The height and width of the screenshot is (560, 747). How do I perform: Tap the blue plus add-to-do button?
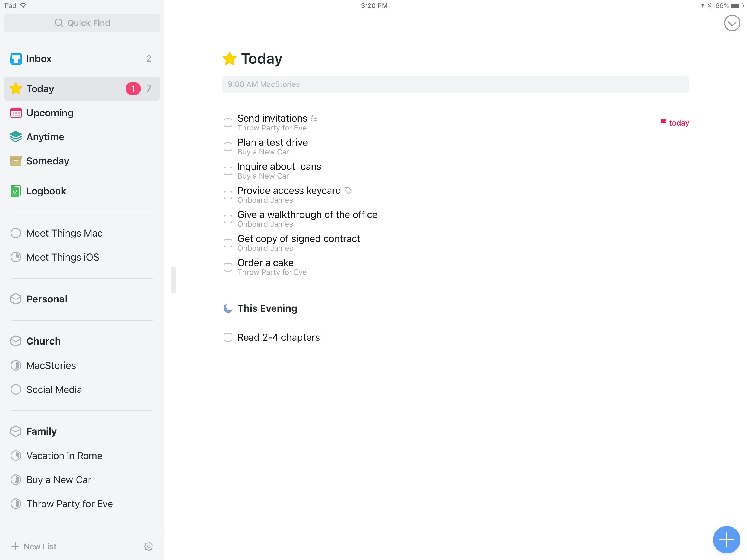click(726, 540)
